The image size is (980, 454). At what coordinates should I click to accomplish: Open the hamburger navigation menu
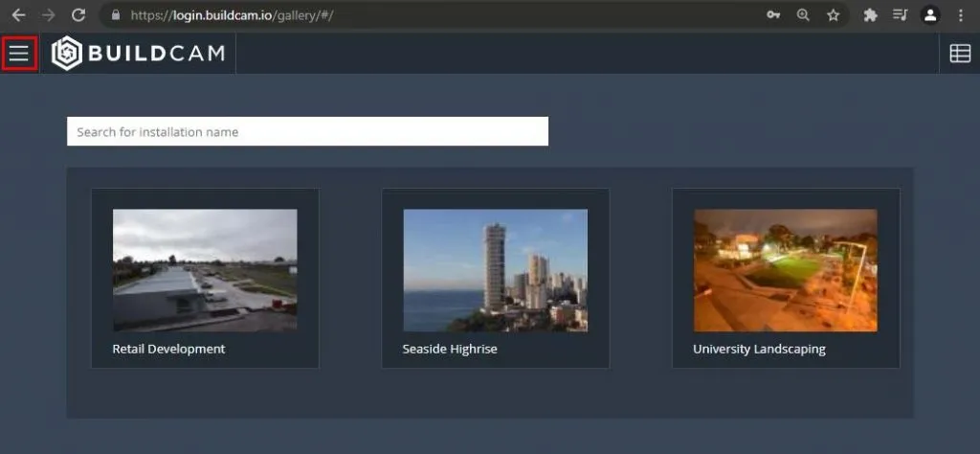(x=19, y=54)
